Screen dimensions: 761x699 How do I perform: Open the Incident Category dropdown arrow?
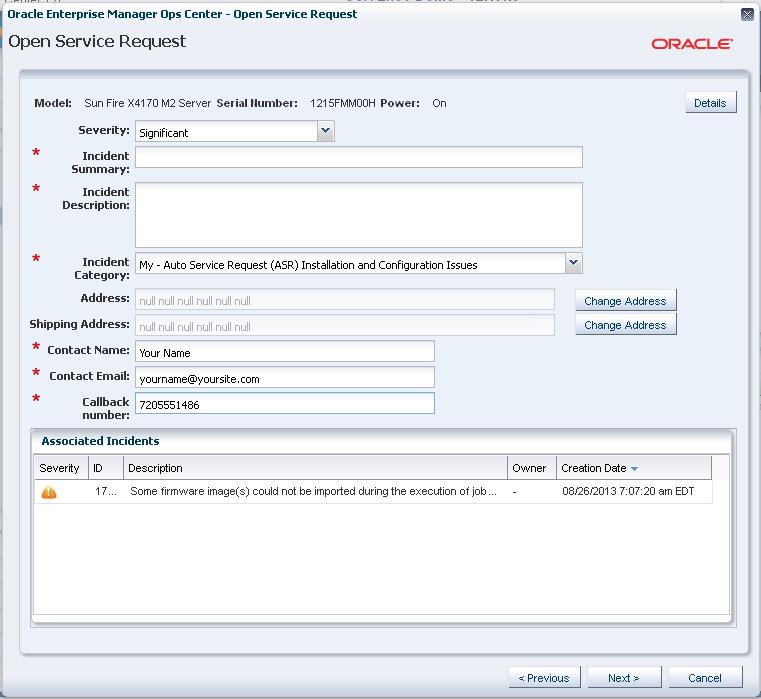pyautogui.click(x=574, y=263)
